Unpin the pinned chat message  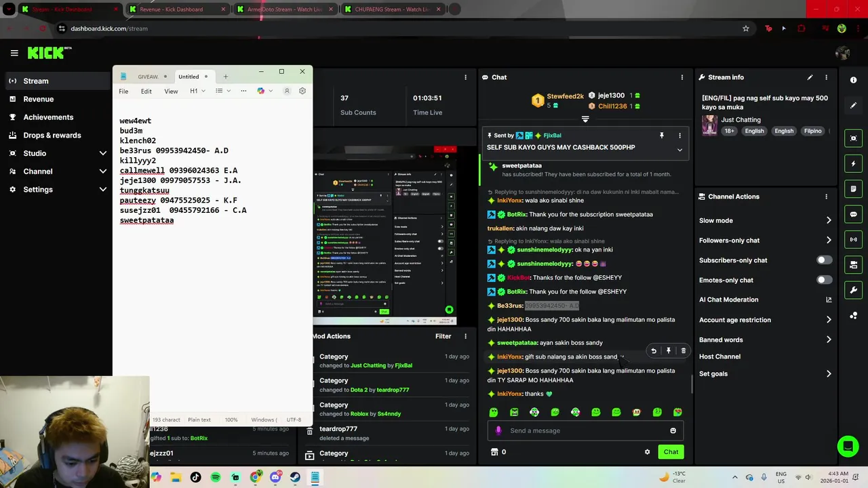(662, 136)
